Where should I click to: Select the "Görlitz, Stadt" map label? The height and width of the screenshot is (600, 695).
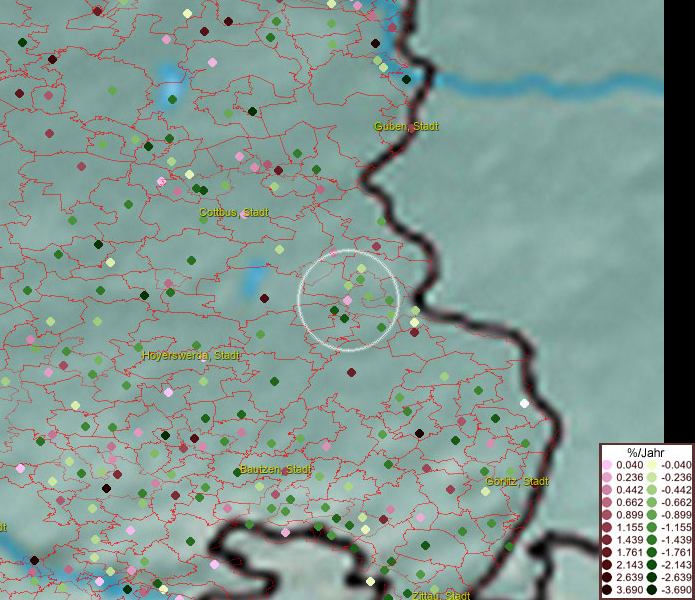(517, 482)
